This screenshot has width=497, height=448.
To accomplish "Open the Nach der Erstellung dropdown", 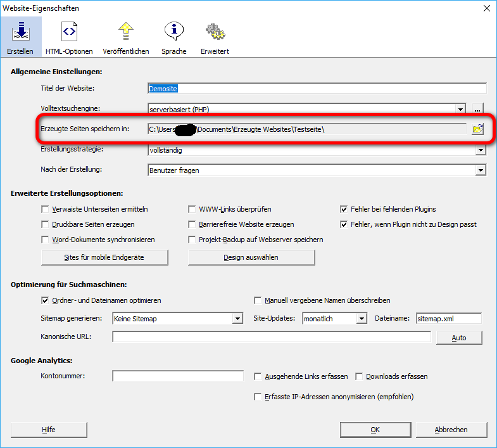I will coord(481,170).
